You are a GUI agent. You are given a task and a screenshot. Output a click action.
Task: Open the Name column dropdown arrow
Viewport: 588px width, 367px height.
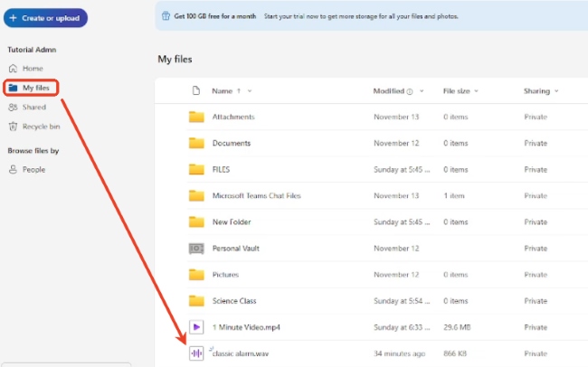tap(250, 91)
